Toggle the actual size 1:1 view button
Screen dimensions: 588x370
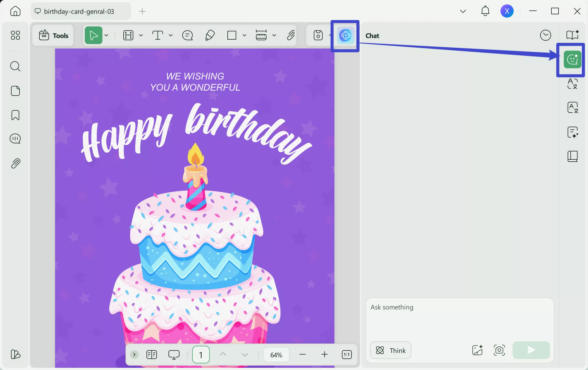pos(347,355)
